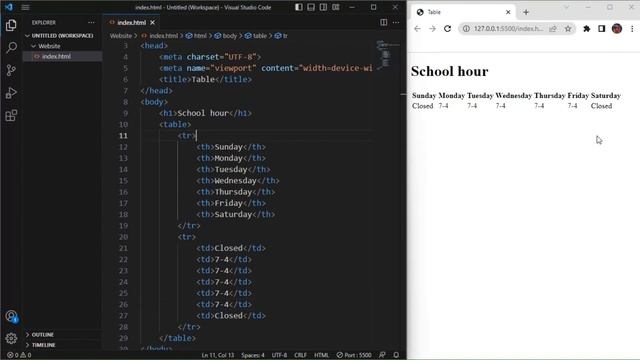This screenshot has height=360, width=640.
Task: Open the browser profile avatar
Action: click(x=617, y=29)
